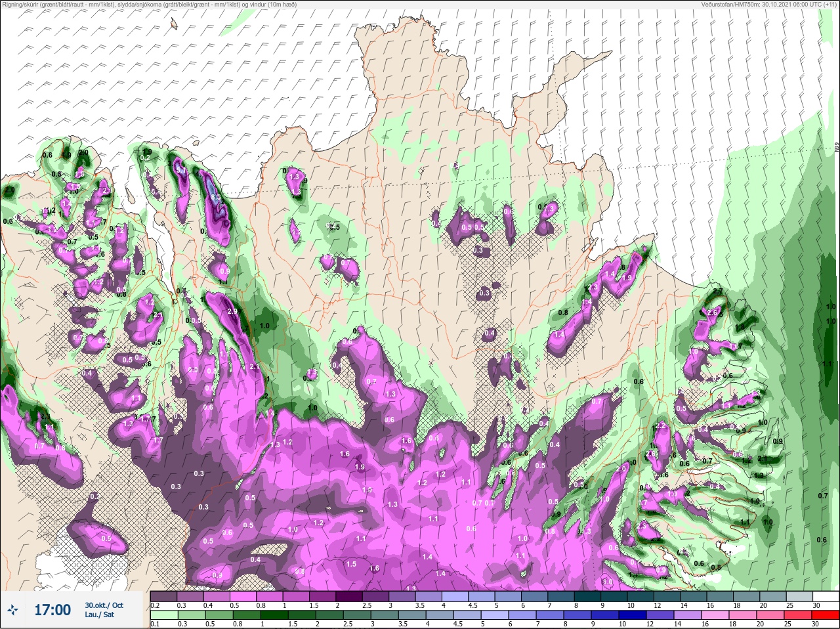Click the '0.1' label in the bottom legend row
The width and height of the screenshot is (840, 629).
tap(155, 624)
